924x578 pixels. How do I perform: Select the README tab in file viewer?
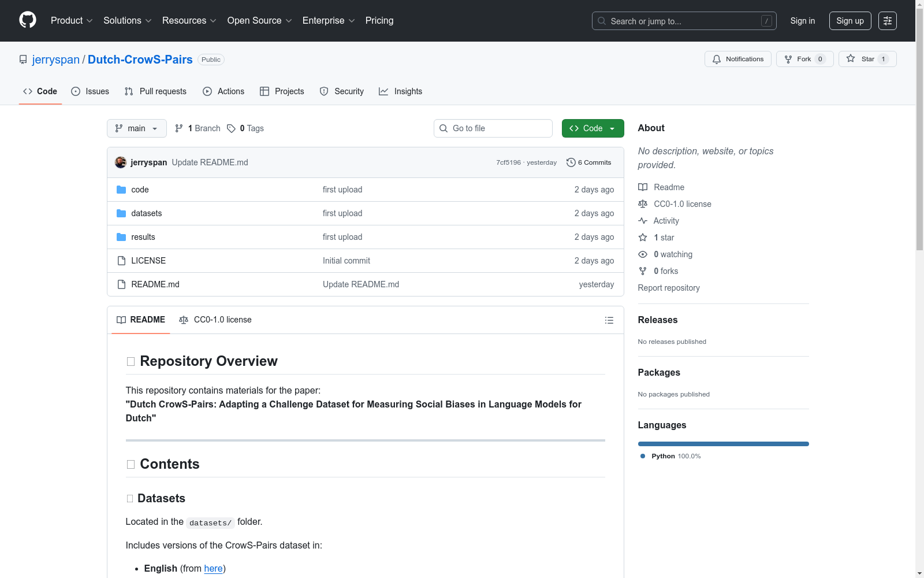tap(141, 320)
